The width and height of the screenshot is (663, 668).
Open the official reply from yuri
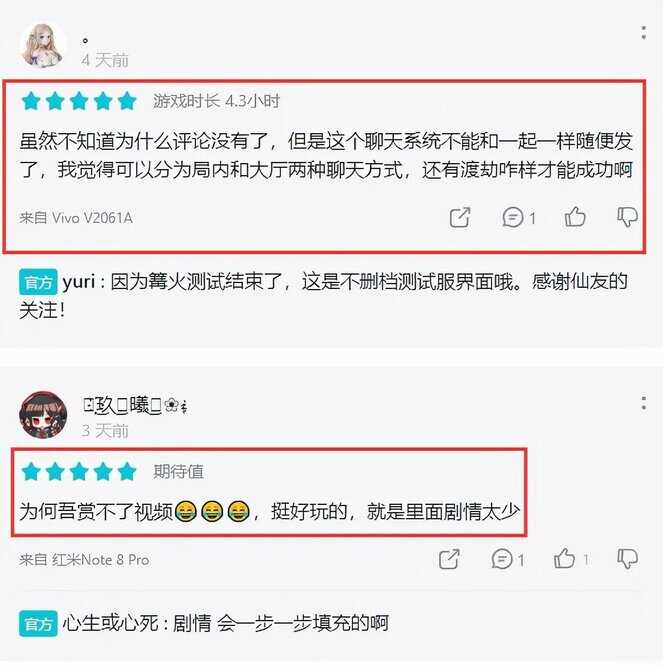pyautogui.click(x=323, y=296)
